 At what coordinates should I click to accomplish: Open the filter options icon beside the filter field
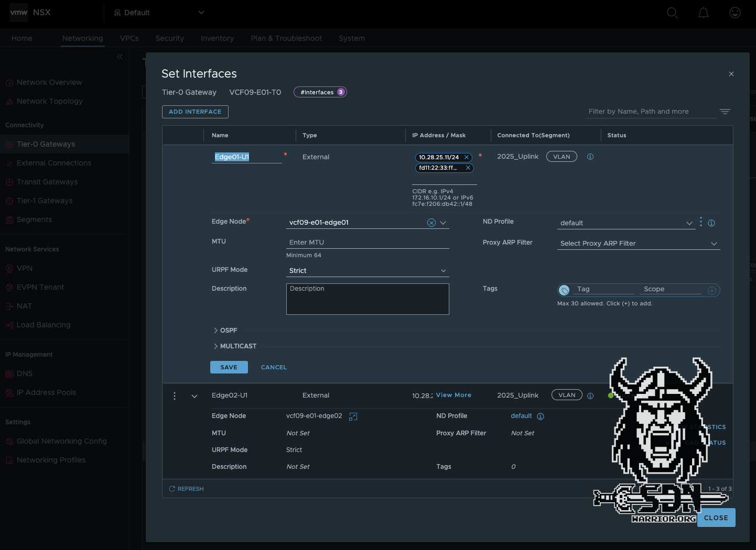(x=725, y=112)
